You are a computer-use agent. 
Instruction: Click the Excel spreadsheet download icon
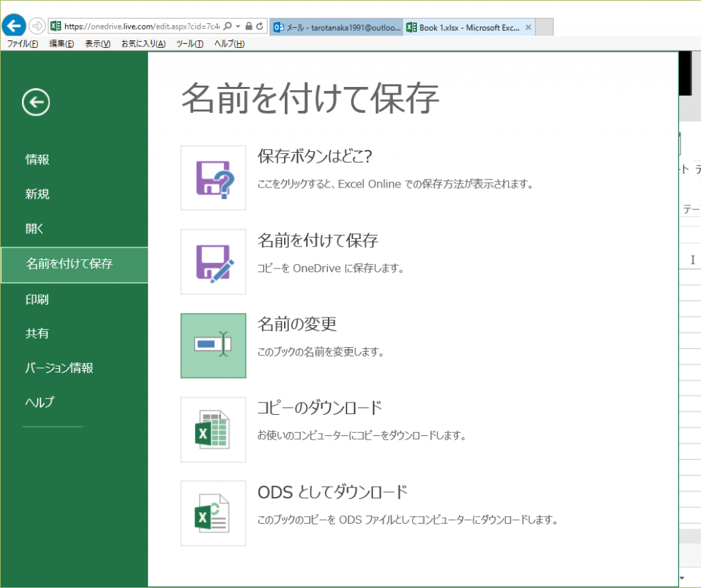coord(214,430)
